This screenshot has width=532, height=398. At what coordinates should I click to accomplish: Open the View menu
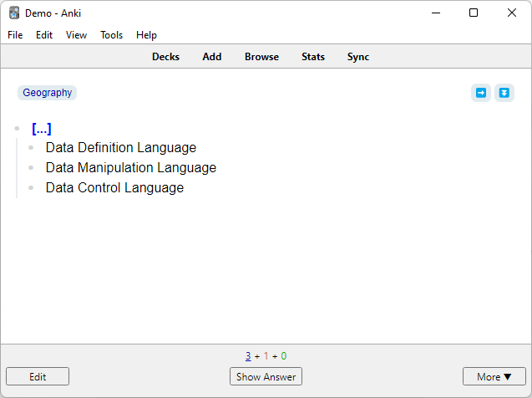[76, 35]
